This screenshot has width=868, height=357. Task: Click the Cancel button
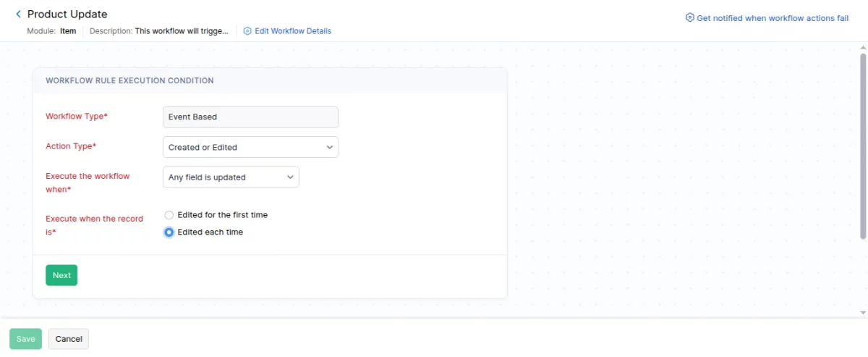pos(69,339)
